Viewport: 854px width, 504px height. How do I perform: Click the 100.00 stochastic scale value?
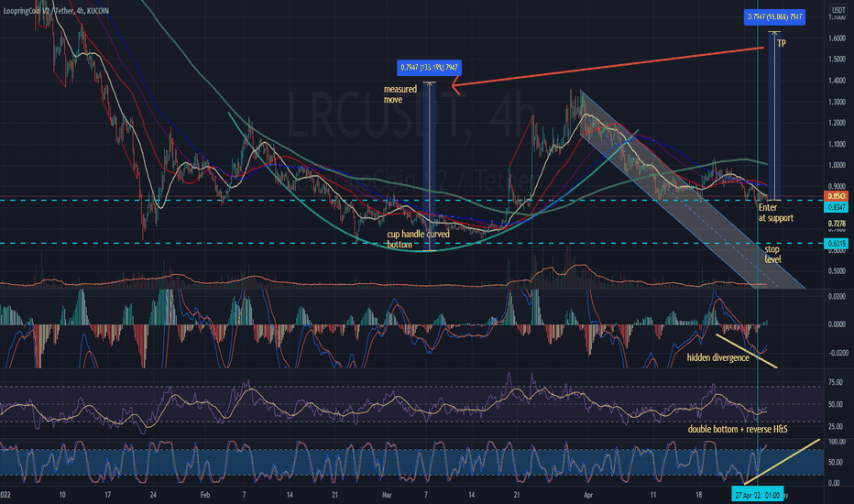click(838, 442)
